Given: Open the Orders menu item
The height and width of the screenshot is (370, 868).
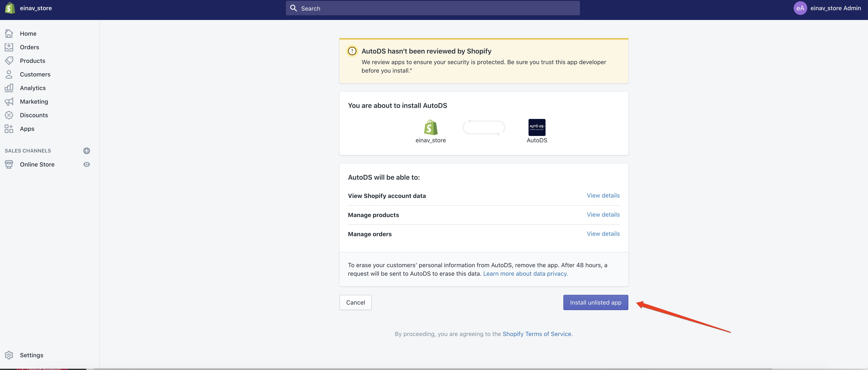Looking at the screenshot, I should tap(30, 47).
